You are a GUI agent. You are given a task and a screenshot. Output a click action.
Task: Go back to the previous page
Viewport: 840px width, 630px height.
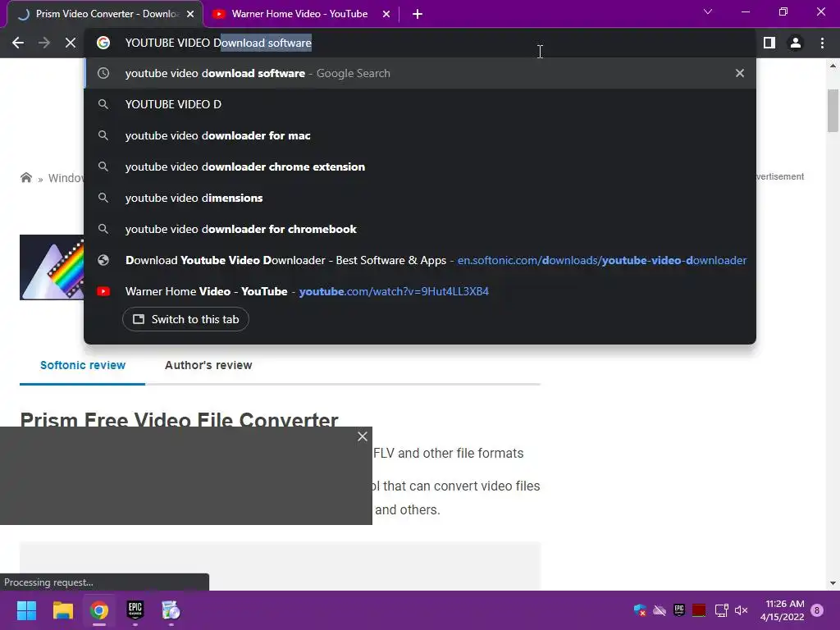(x=18, y=43)
